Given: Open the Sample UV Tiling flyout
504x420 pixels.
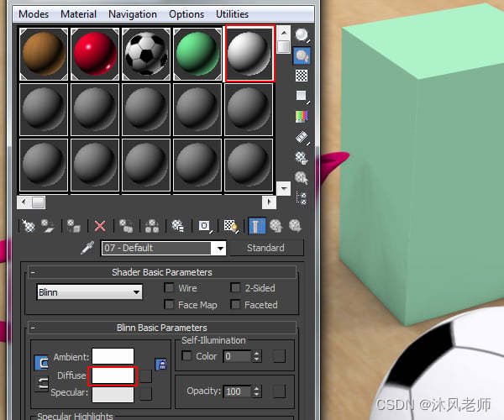Looking at the screenshot, I should click(302, 96).
